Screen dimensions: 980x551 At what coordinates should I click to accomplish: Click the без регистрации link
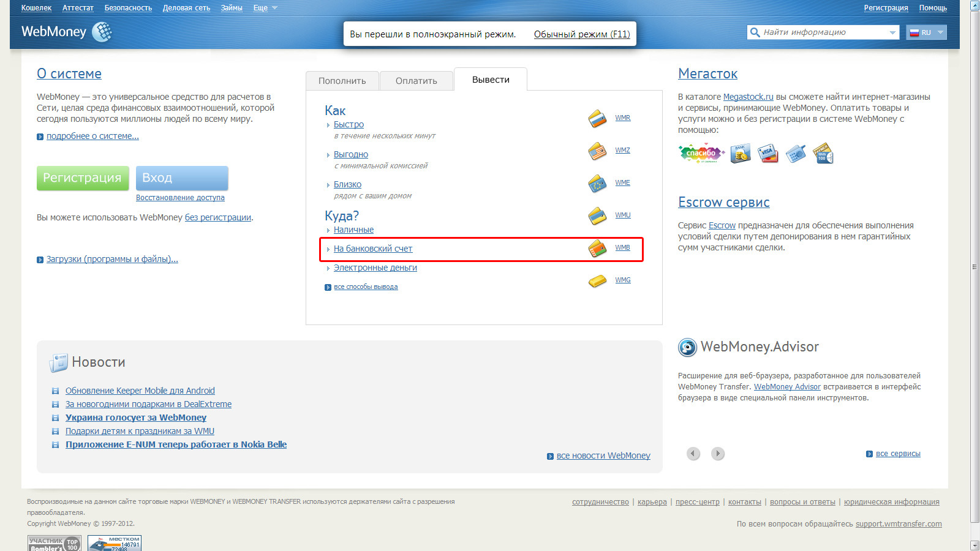click(x=218, y=217)
